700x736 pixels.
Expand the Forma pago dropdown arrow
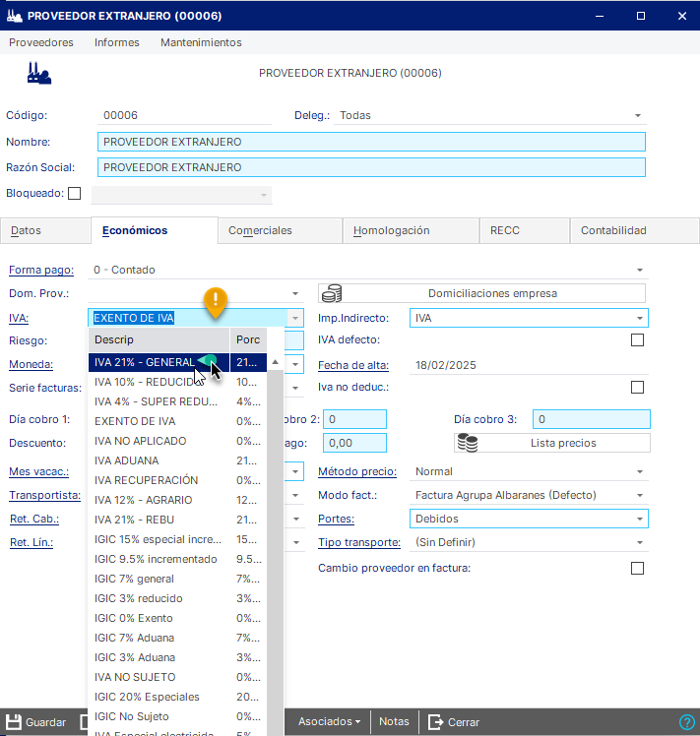[639, 270]
